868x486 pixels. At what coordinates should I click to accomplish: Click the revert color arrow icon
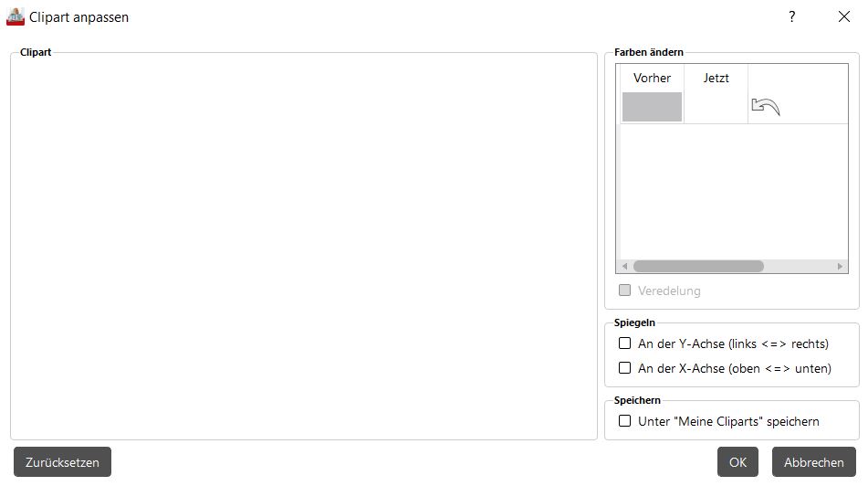point(765,107)
